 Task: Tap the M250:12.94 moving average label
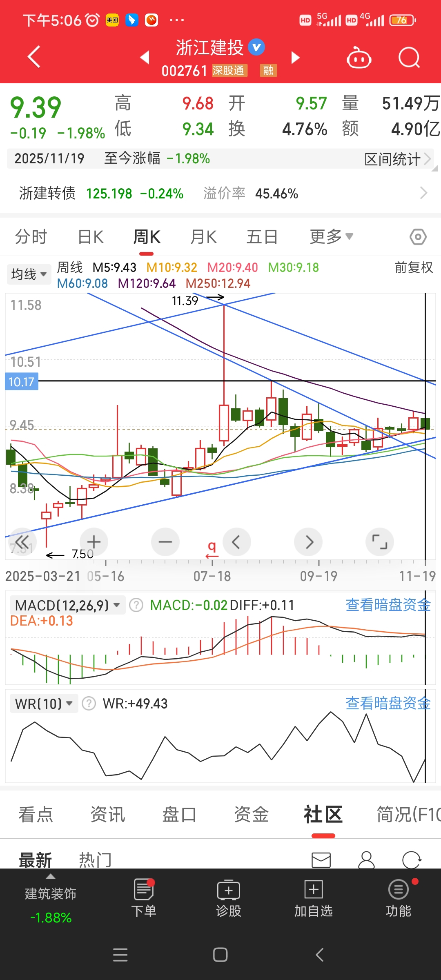218,283
